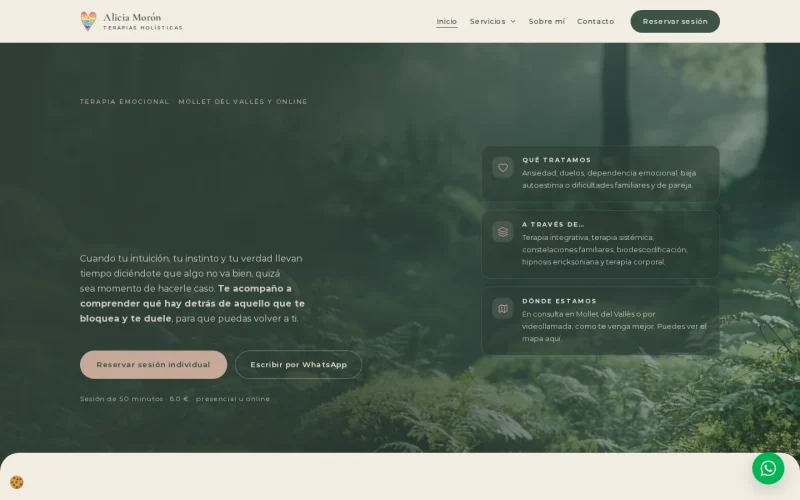Click the 'Puedes ver el mapa aquí' text
800x500 pixels.
[x=614, y=332]
